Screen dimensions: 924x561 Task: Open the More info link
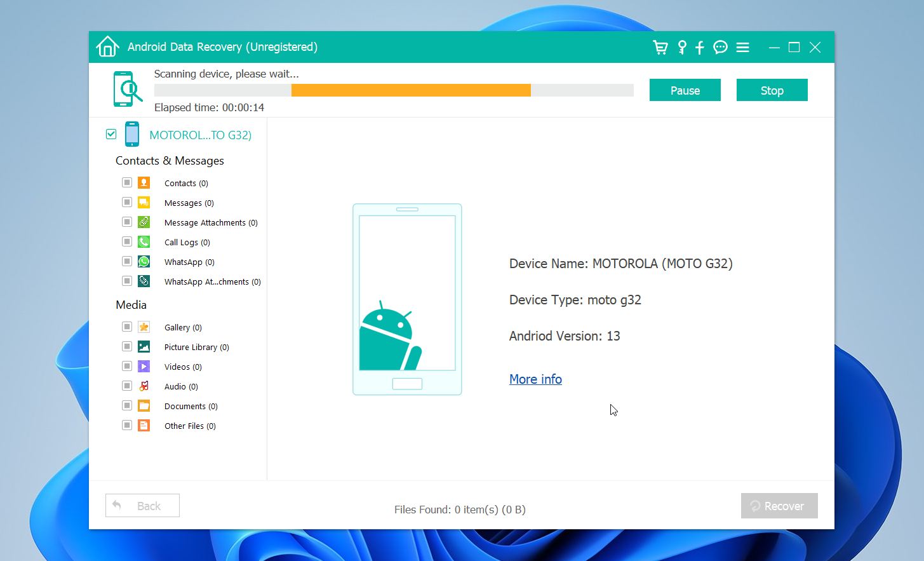pos(535,379)
